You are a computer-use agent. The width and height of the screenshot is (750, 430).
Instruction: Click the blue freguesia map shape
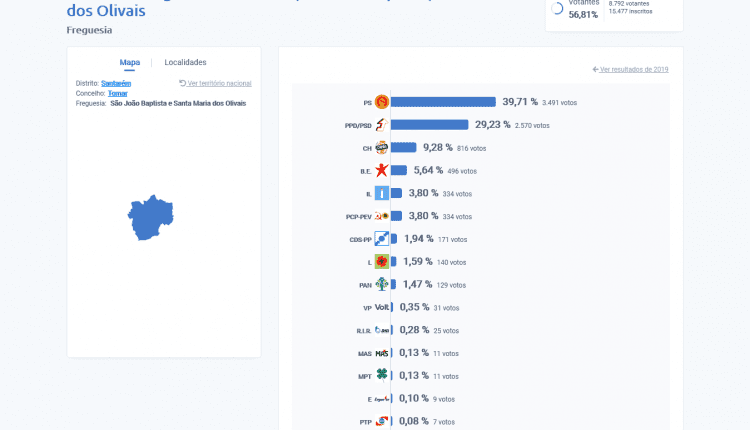coord(150,218)
